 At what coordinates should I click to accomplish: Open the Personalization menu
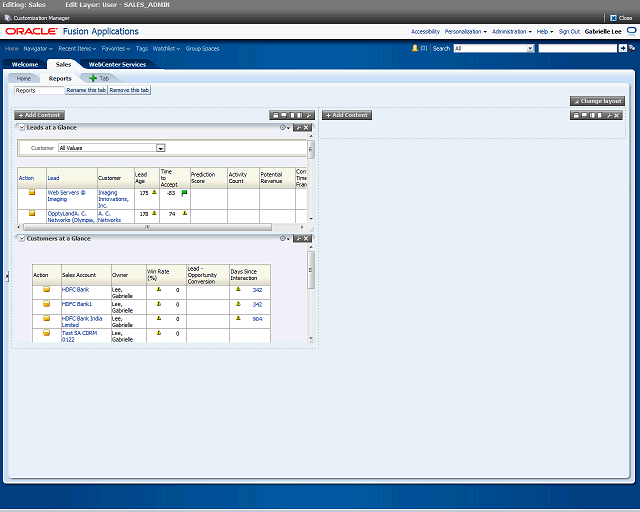click(x=466, y=31)
